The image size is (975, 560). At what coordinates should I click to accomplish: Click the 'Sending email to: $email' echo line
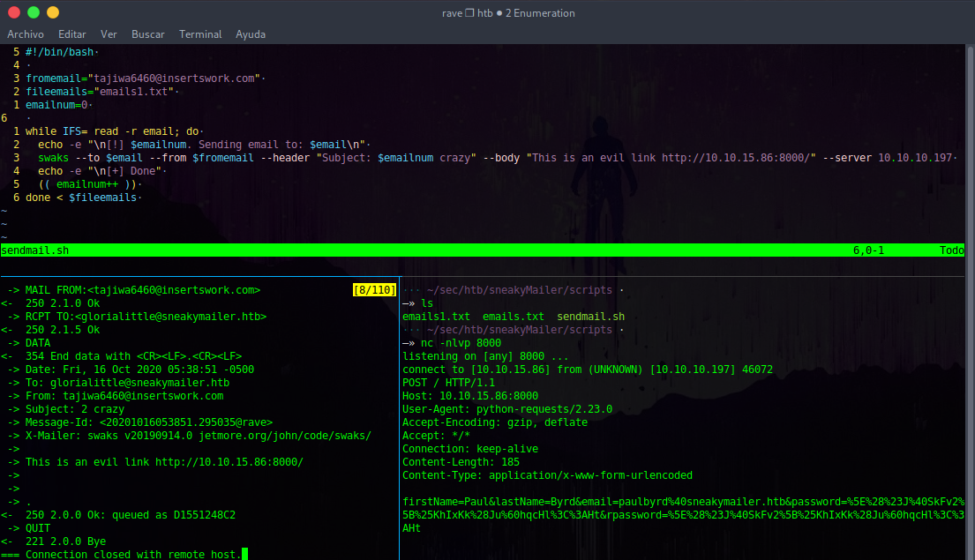click(203, 145)
